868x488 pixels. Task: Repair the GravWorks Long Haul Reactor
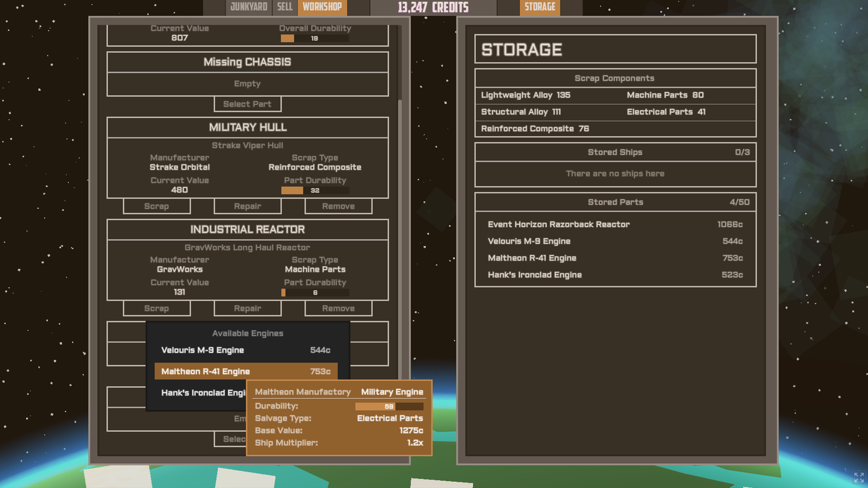[x=247, y=308]
